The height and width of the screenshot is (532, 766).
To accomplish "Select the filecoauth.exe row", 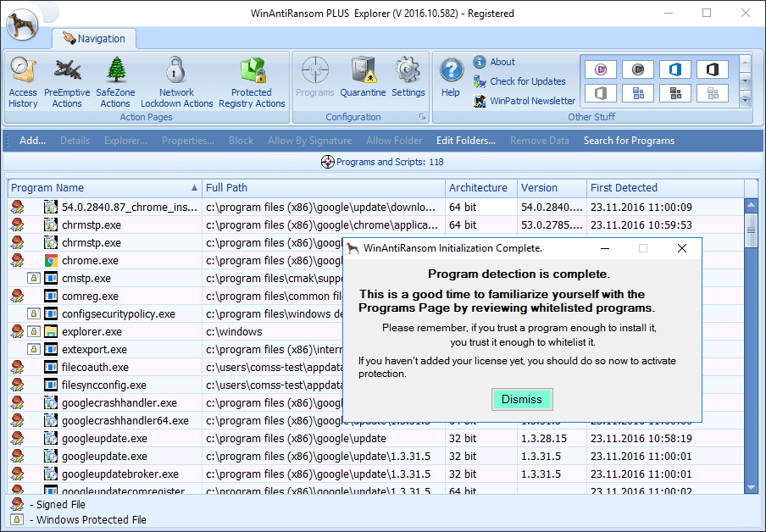I will pyautogui.click(x=176, y=368).
